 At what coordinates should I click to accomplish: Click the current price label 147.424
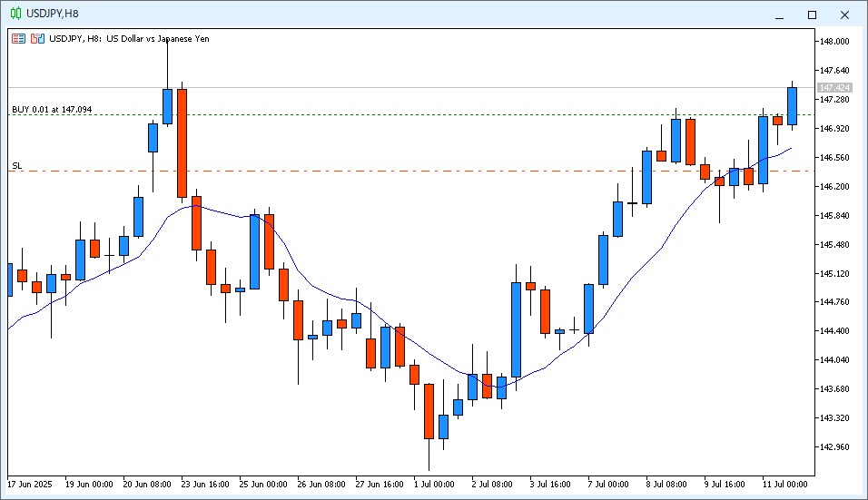point(834,87)
